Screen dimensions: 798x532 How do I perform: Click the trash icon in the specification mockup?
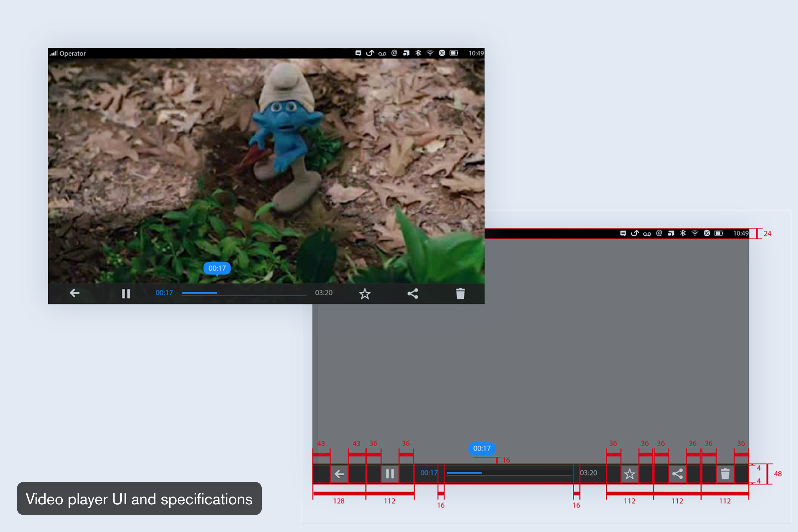[x=725, y=474]
